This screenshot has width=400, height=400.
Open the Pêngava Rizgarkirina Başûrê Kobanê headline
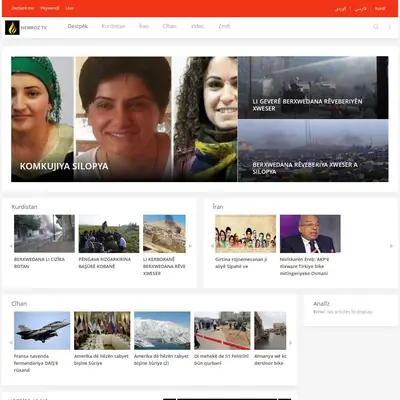pyautogui.click(x=105, y=263)
